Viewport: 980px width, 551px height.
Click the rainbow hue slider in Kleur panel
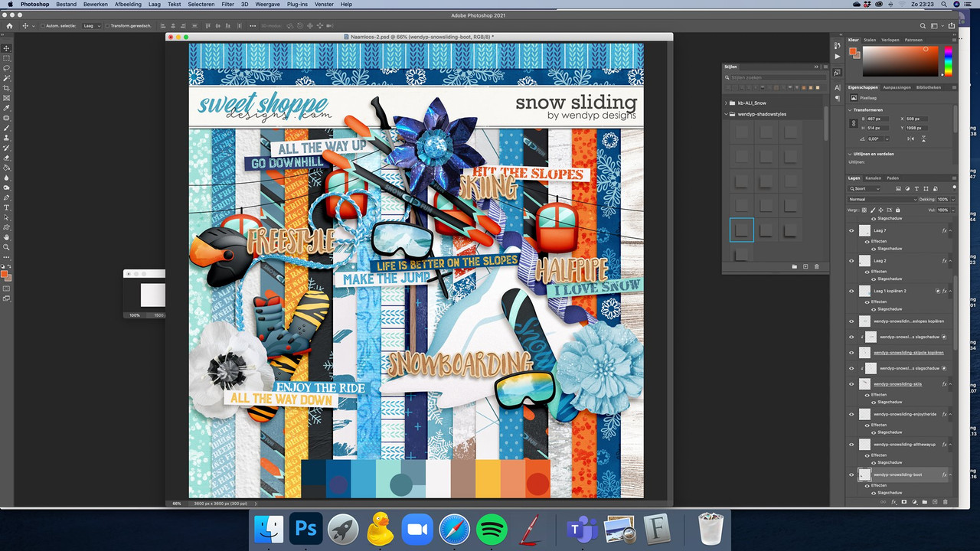point(948,61)
